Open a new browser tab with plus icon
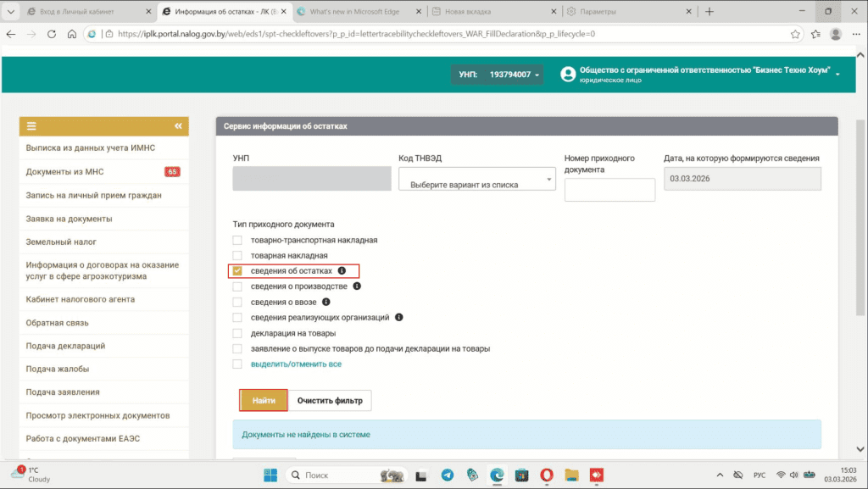The width and height of the screenshot is (868, 489). pos(709,11)
